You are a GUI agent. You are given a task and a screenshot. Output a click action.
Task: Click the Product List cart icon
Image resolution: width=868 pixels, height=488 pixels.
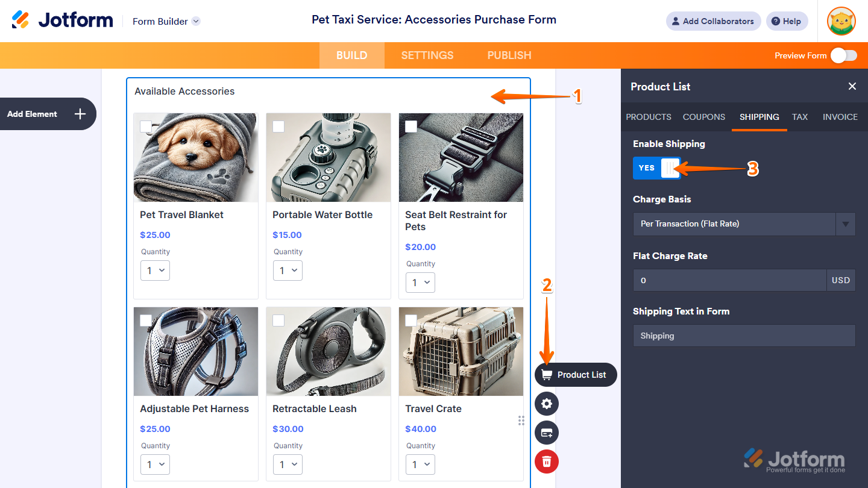547,375
